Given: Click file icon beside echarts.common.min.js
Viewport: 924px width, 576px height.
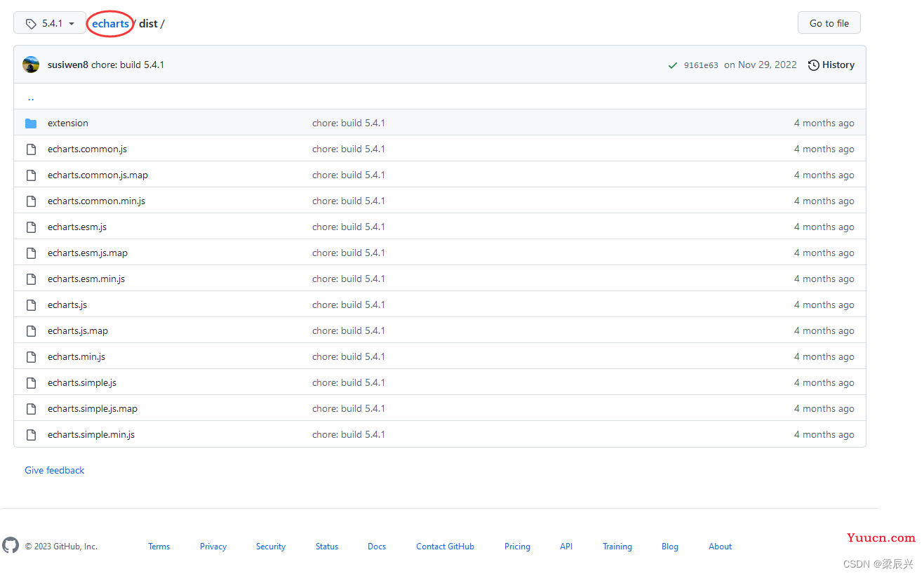Looking at the screenshot, I should (x=31, y=201).
